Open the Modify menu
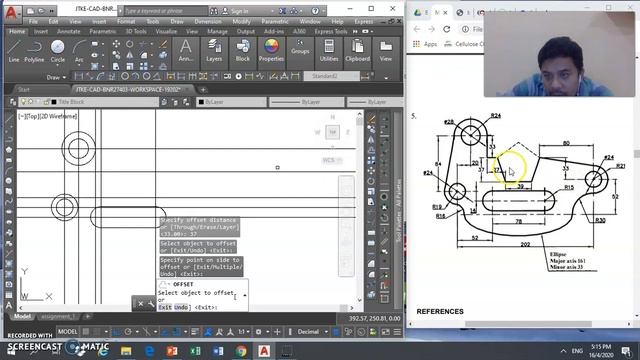 (x=241, y=21)
